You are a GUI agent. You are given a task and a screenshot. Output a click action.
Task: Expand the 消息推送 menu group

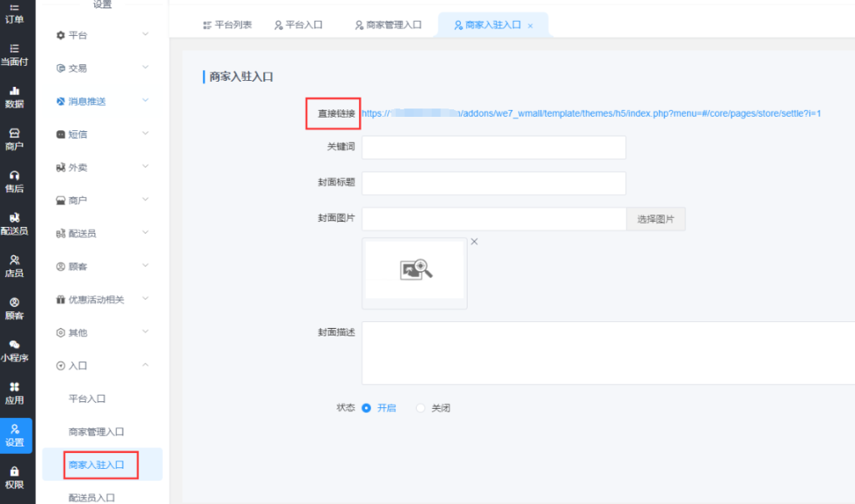click(100, 101)
